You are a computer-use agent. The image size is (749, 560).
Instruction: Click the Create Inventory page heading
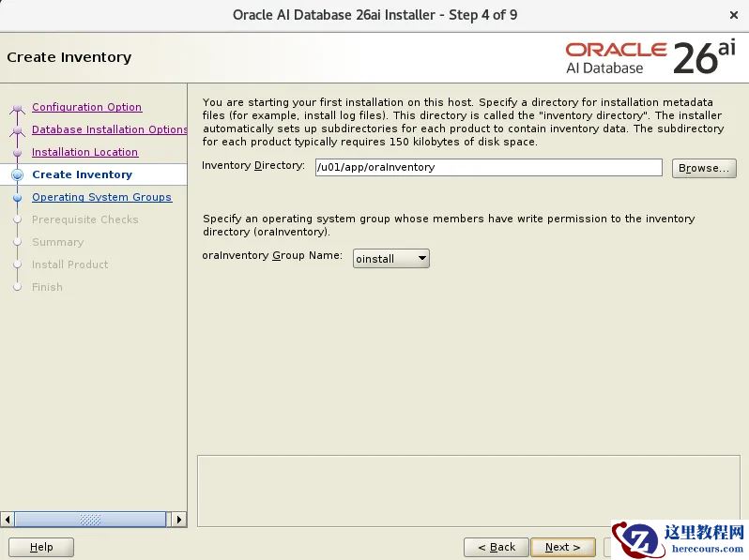pyautogui.click(x=69, y=57)
